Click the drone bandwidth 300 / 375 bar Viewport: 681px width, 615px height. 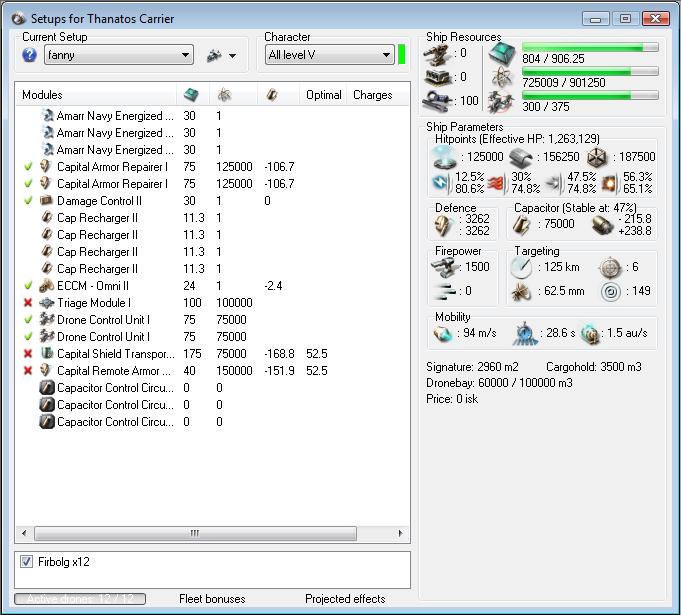pos(590,95)
